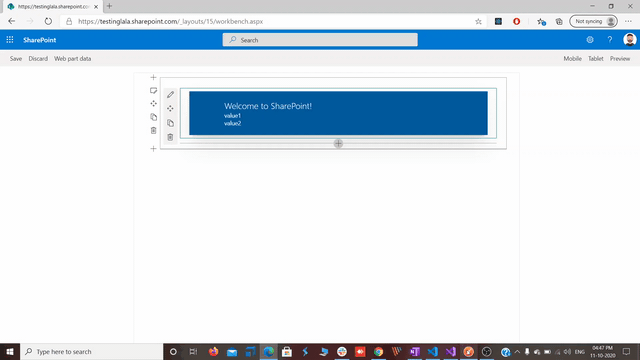Screen dimensions: 640x360
Task: View site info lock icon
Action: (x=69, y=21)
